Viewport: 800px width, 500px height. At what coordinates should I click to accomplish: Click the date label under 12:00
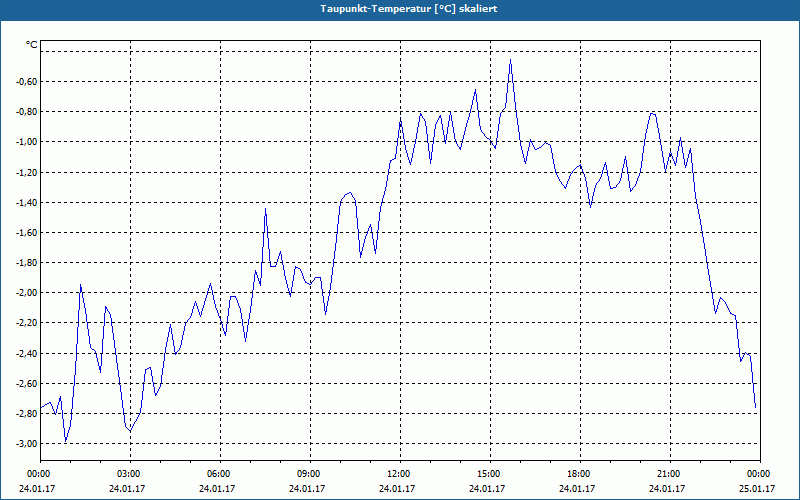coord(397,489)
